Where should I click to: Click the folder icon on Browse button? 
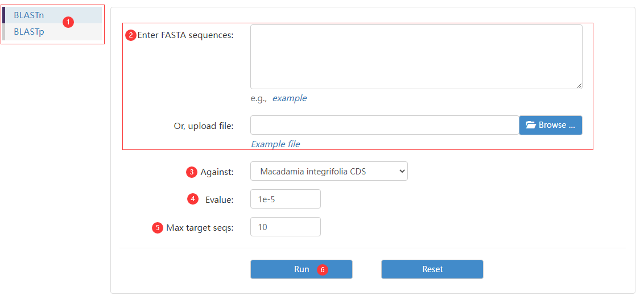point(531,125)
